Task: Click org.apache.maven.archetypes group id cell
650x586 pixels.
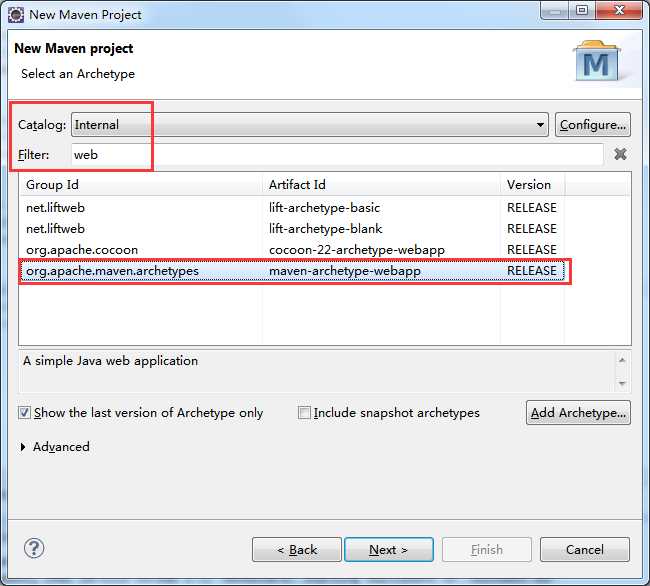Action: 112,271
